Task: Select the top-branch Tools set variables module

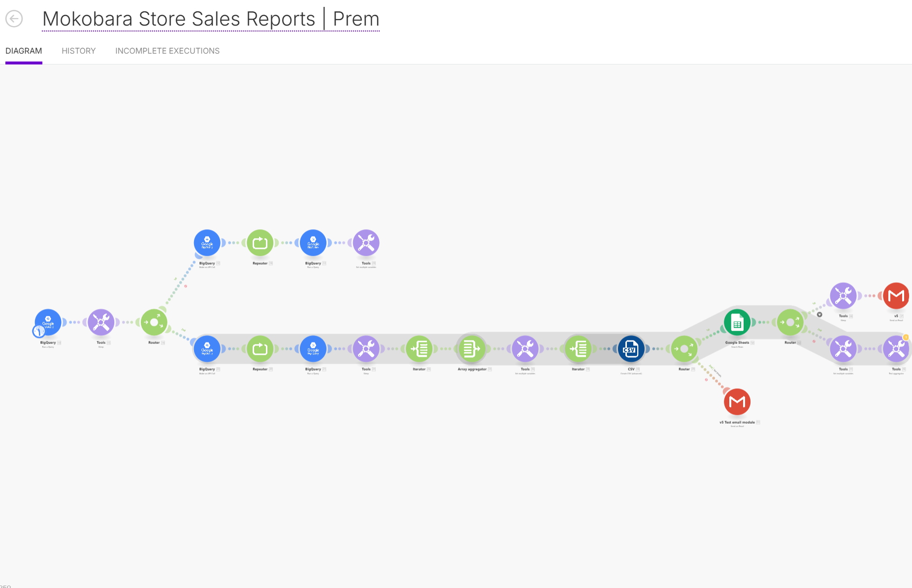Action: click(x=366, y=243)
